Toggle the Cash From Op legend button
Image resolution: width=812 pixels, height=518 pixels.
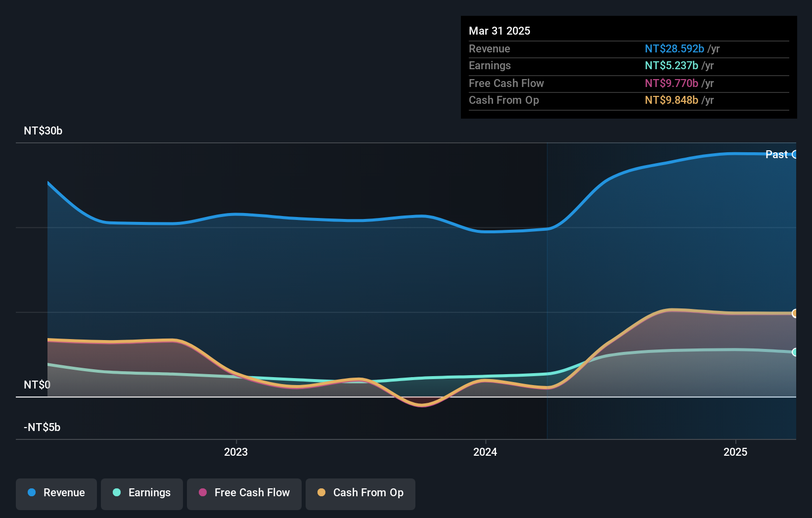(x=361, y=494)
